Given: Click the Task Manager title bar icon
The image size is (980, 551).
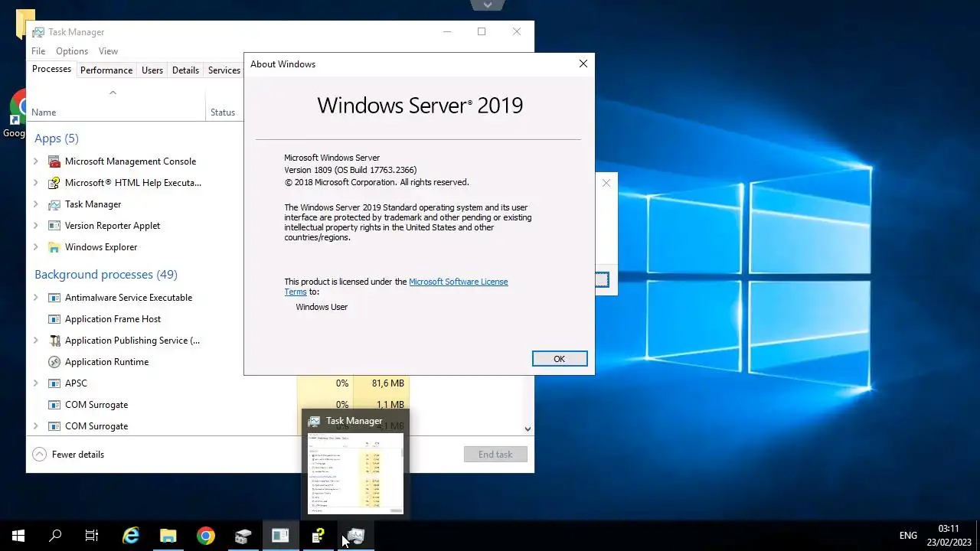Looking at the screenshot, I should (x=38, y=32).
